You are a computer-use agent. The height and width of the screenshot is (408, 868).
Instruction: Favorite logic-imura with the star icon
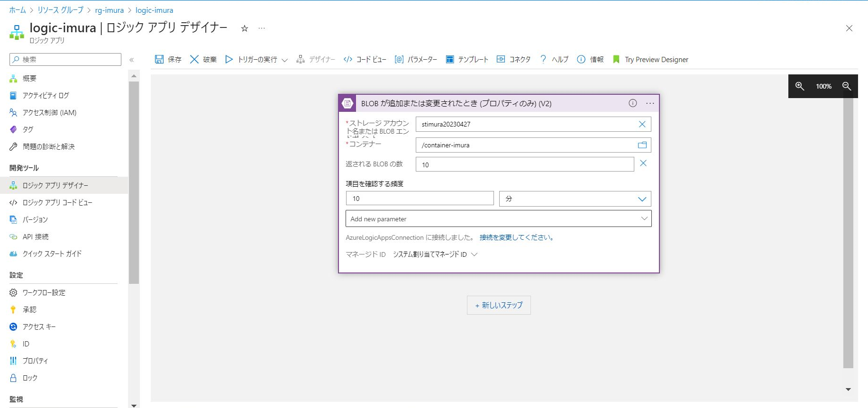(x=245, y=28)
